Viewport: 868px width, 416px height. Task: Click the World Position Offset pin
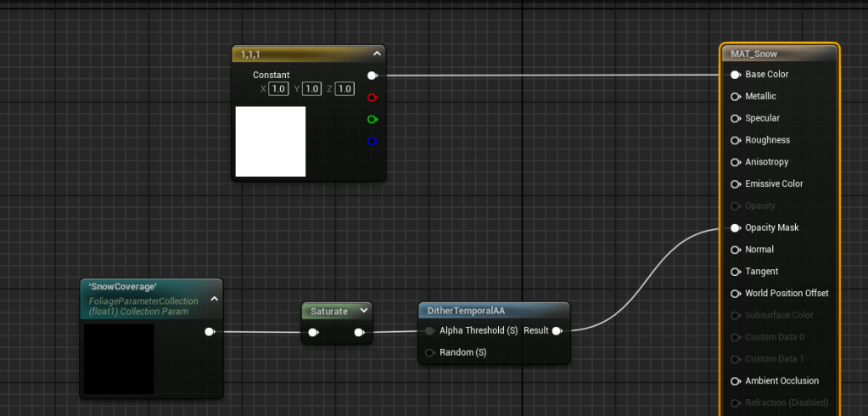click(736, 294)
